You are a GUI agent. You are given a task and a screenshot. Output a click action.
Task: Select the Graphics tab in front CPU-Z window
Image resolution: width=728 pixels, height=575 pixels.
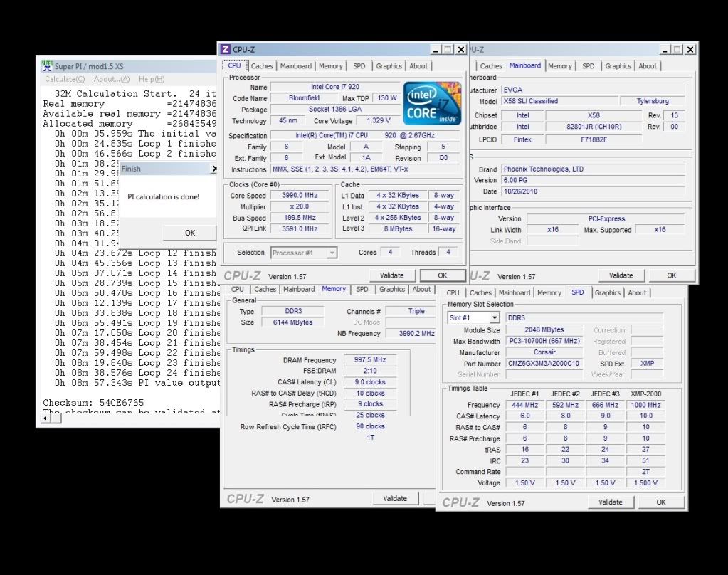(x=389, y=66)
